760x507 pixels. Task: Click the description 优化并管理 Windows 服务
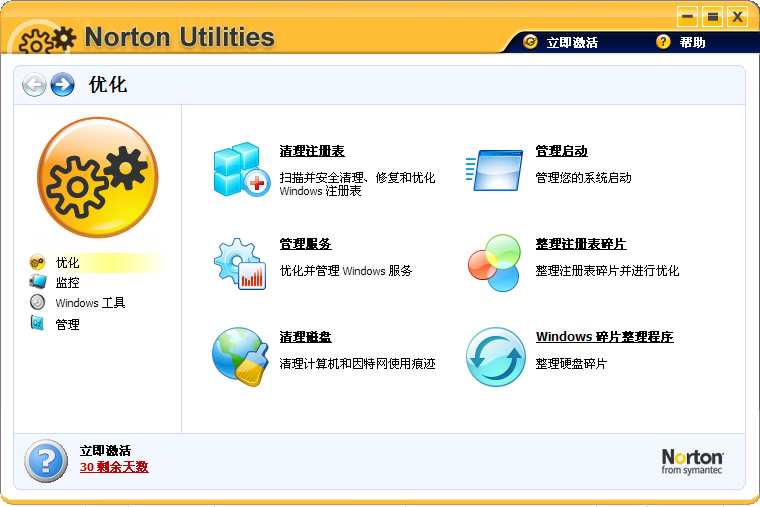click(x=346, y=271)
